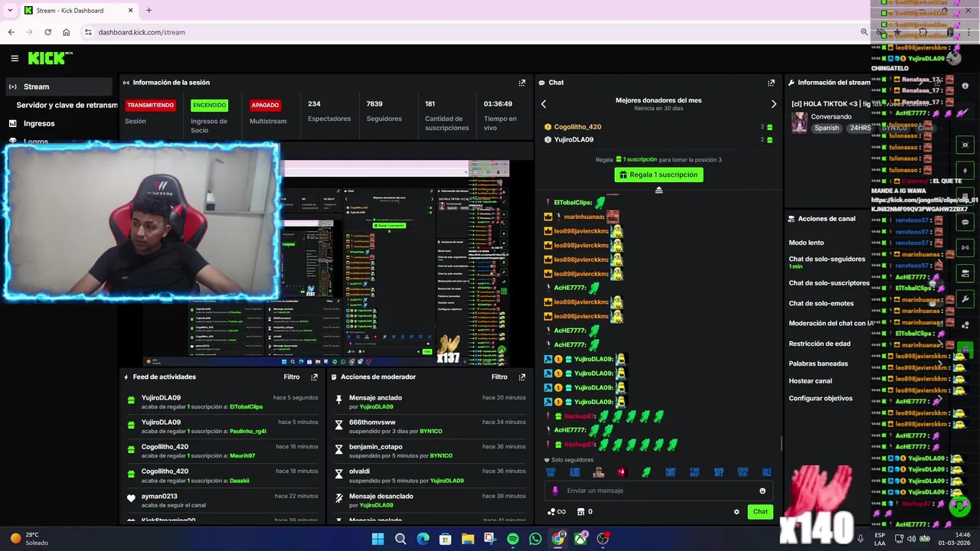The image size is (980, 551).
Task: Click 666thomvsww in moderator actions
Action: [x=372, y=422]
